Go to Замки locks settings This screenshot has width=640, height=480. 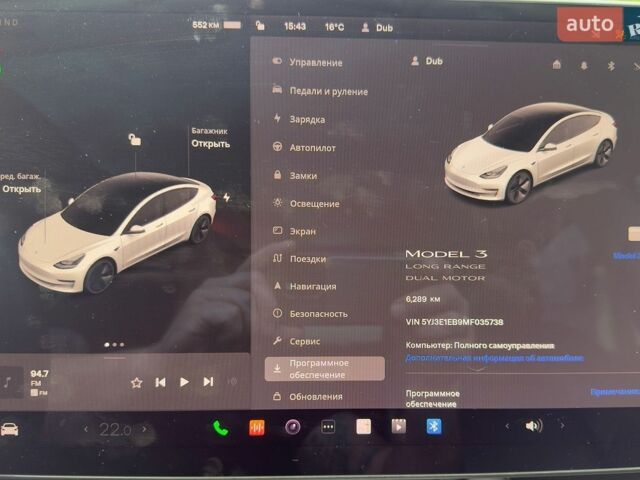tap(295, 176)
